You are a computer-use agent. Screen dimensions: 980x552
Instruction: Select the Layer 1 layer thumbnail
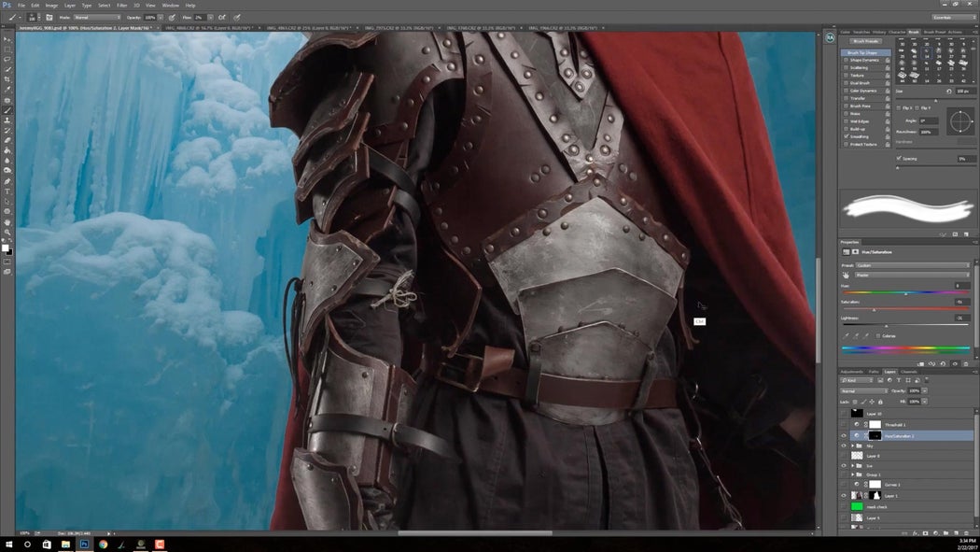click(856, 495)
